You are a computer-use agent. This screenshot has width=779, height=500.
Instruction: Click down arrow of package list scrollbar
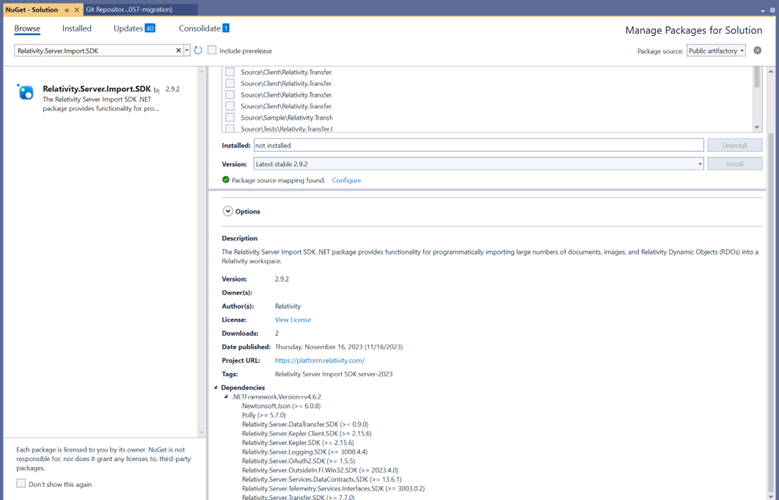pos(201,432)
